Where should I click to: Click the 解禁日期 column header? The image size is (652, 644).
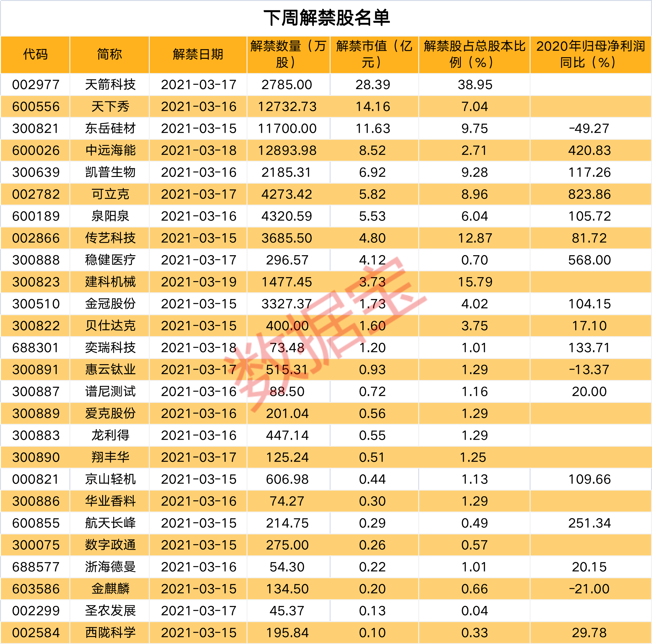pyautogui.click(x=198, y=54)
